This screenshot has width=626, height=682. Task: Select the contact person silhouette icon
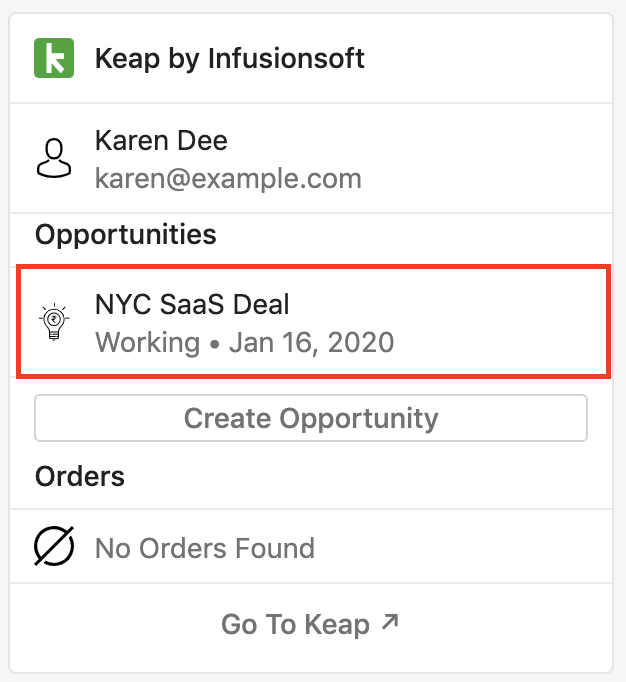54,158
